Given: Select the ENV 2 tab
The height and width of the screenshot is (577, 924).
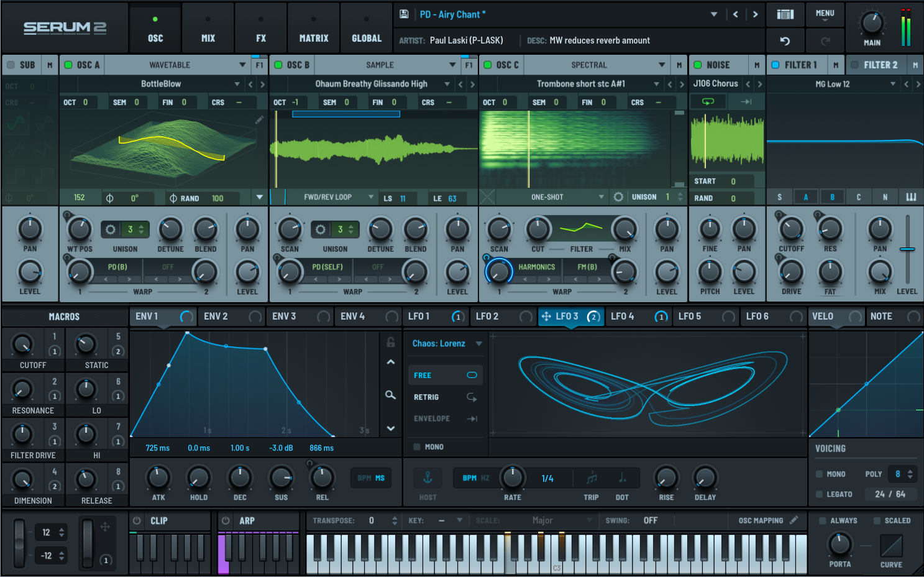Looking at the screenshot, I should [216, 316].
